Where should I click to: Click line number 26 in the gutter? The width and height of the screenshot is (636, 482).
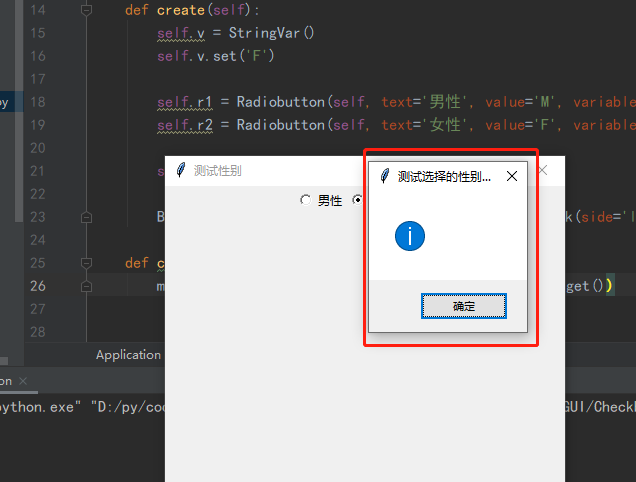coord(38,286)
